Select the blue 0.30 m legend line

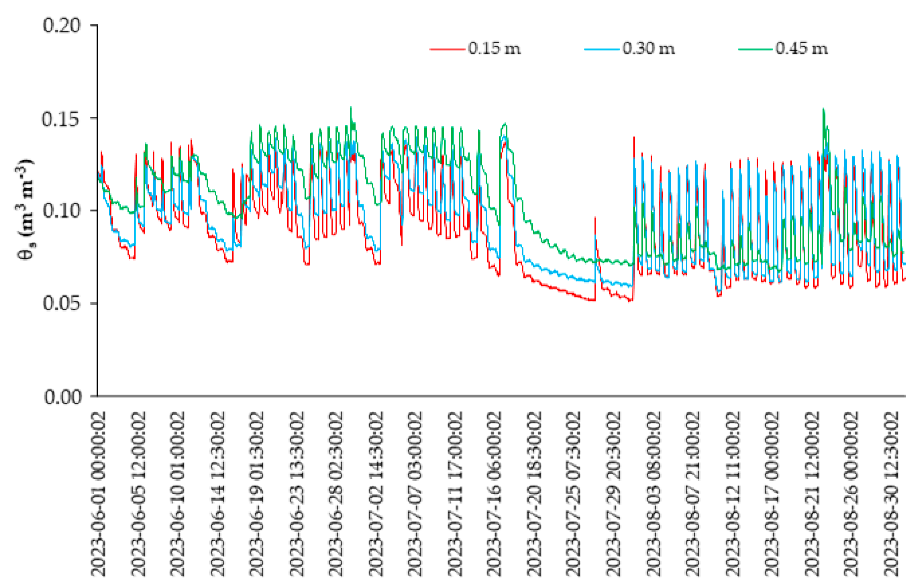pos(602,49)
